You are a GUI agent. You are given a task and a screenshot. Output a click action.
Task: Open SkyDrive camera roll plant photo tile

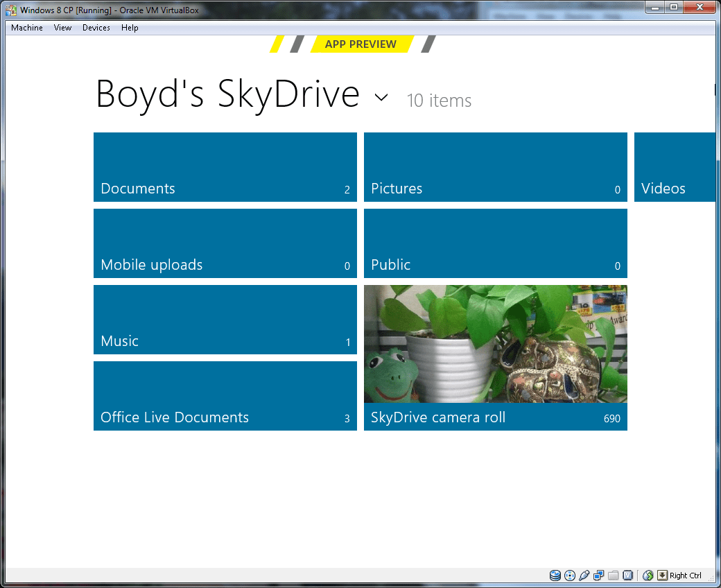(496, 358)
